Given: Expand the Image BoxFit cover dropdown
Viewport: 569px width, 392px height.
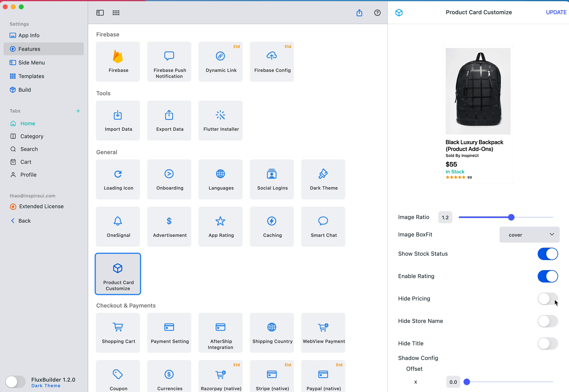Looking at the screenshot, I should tap(529, 235).
